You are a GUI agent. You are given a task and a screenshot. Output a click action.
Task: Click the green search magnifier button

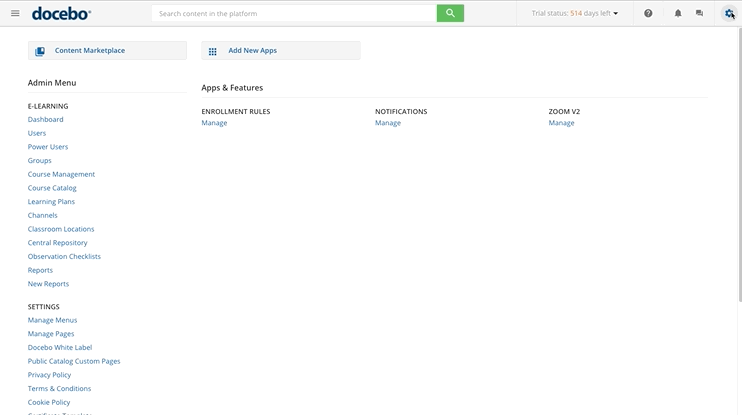(x=450, y=13)
